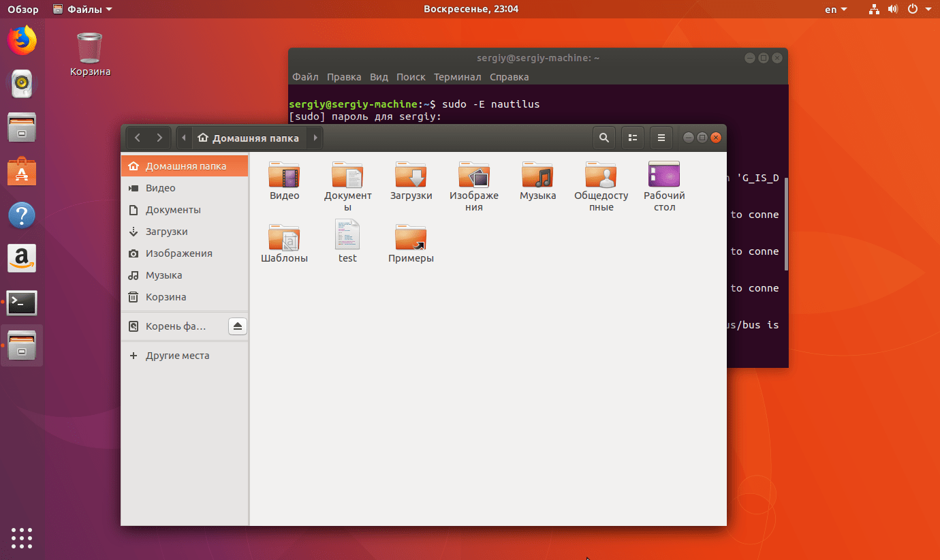Navigate back using the Nautilus back arrow

[136, 137]
